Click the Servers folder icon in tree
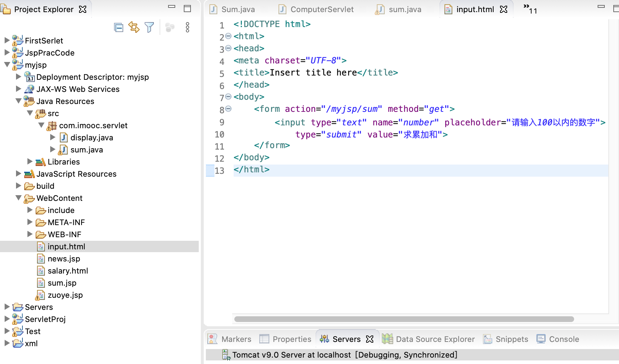619x364 pixels. 18,307
